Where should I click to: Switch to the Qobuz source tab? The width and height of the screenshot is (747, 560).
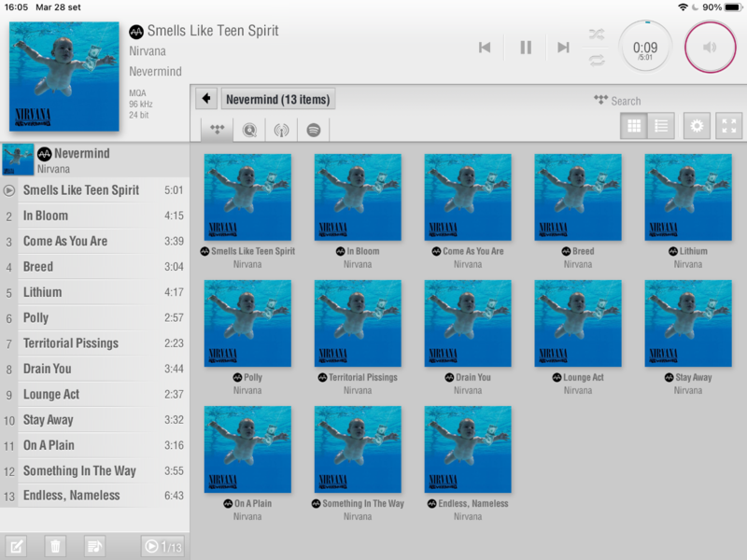click(249, 130)
